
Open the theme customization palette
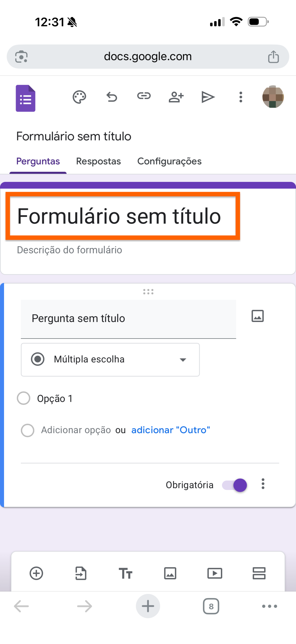(79, 97)
